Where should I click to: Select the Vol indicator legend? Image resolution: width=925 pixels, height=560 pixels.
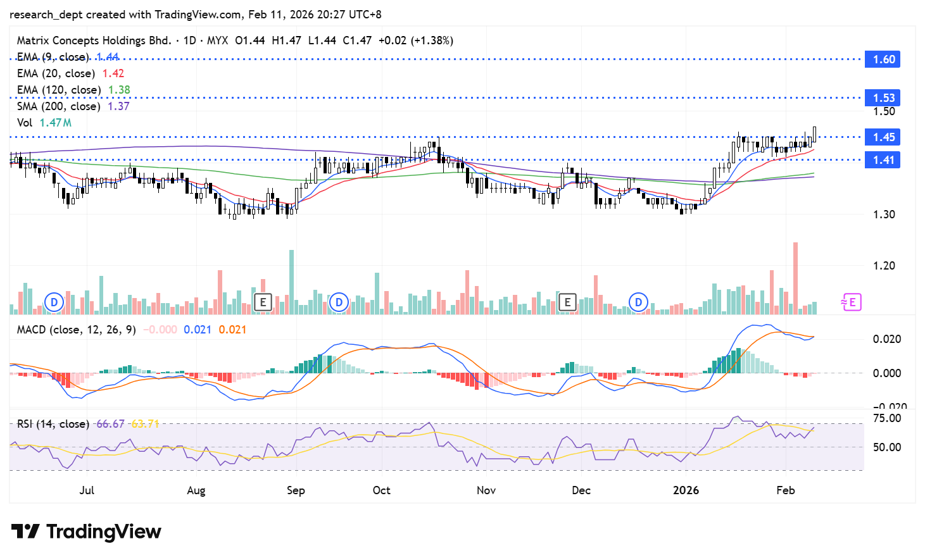[x=25, y=123]
